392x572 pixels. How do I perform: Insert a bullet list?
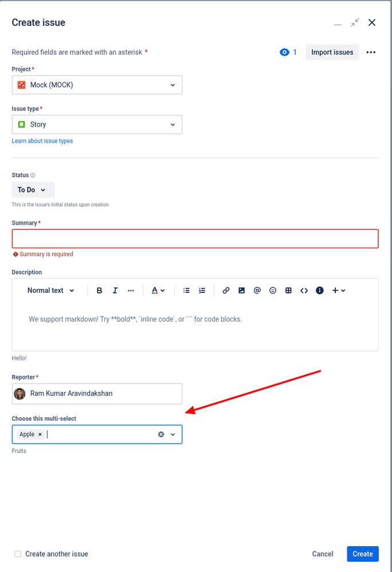click(x=186, y=291)
